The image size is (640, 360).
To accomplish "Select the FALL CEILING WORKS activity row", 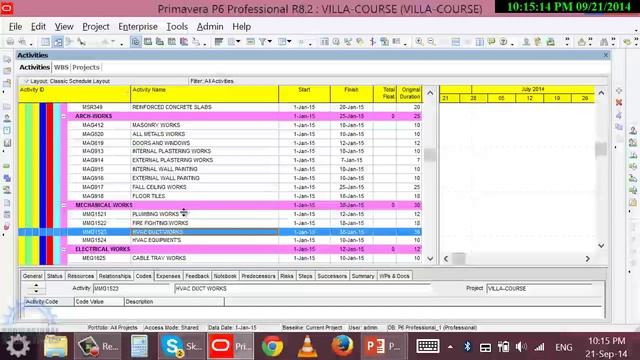I will (220, 187).
